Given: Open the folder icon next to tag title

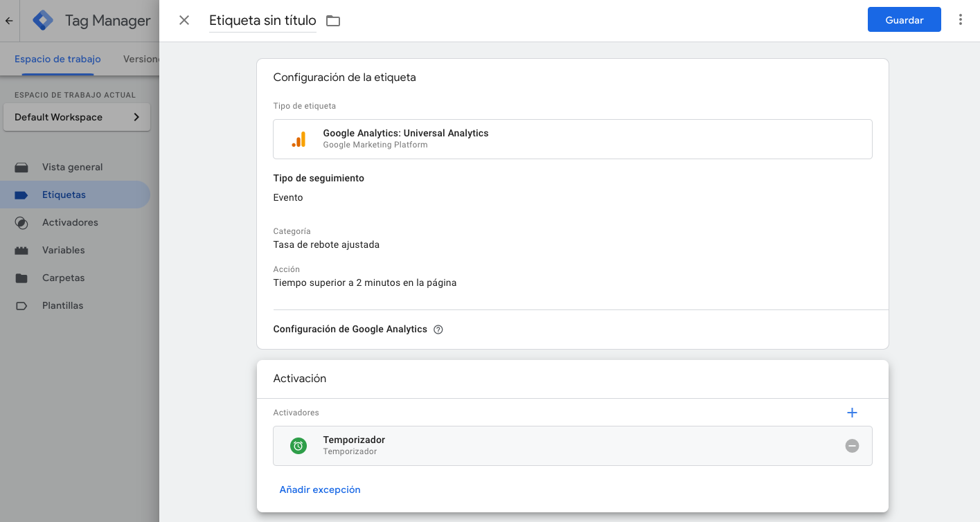Looking at the screenshot, I should point(333,21).
